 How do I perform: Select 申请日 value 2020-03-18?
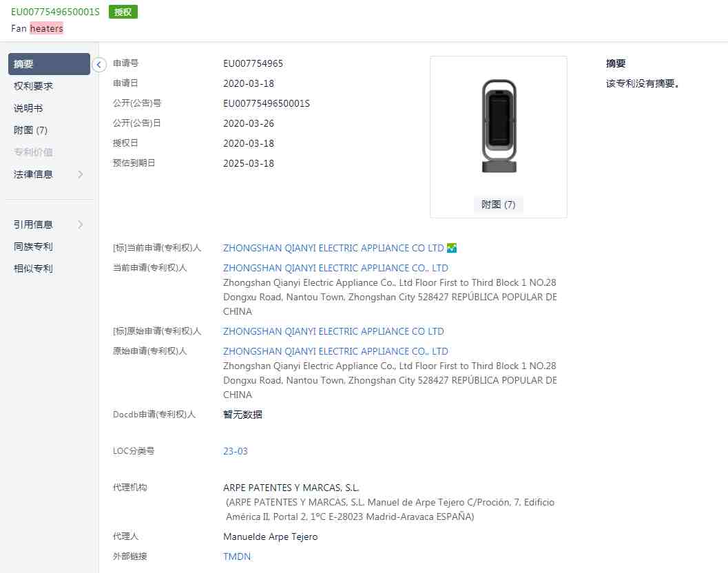pyautogui.click(x=249, y=83)
